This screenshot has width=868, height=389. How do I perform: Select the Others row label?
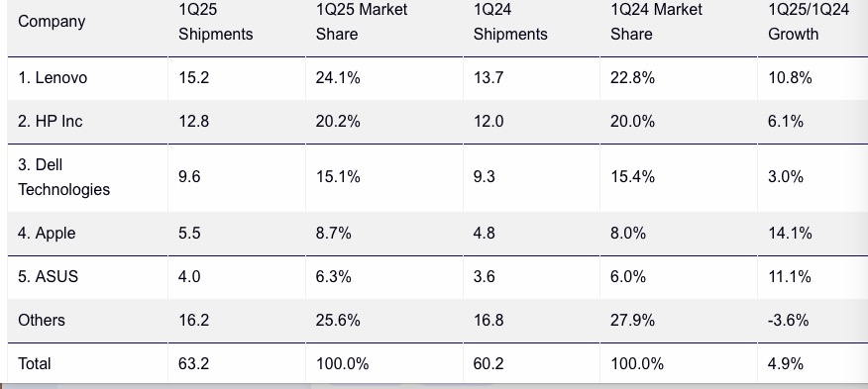(42, 320)
